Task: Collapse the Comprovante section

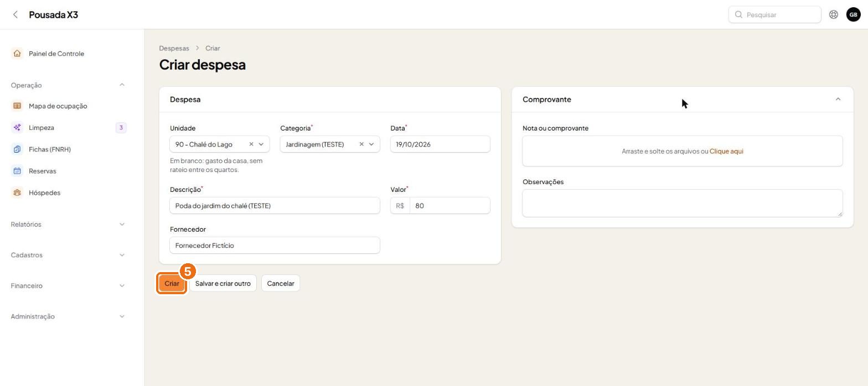Action: [838, 100]
